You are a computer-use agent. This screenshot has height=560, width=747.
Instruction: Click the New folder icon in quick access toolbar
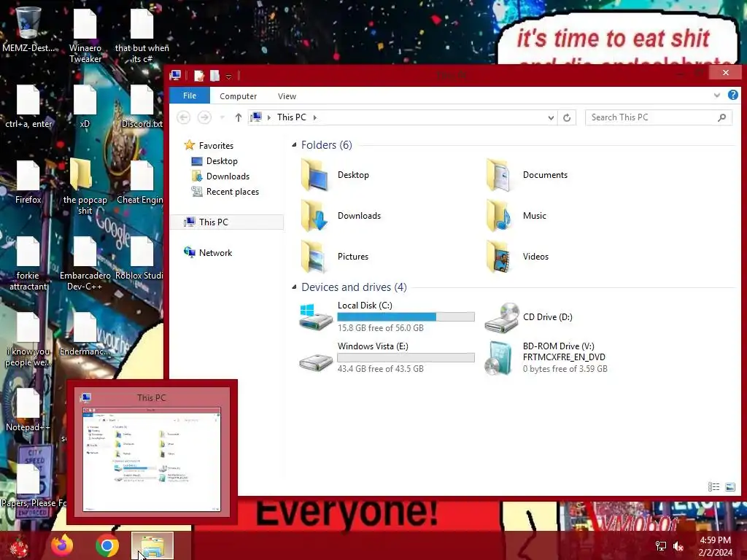coord(215,75)
